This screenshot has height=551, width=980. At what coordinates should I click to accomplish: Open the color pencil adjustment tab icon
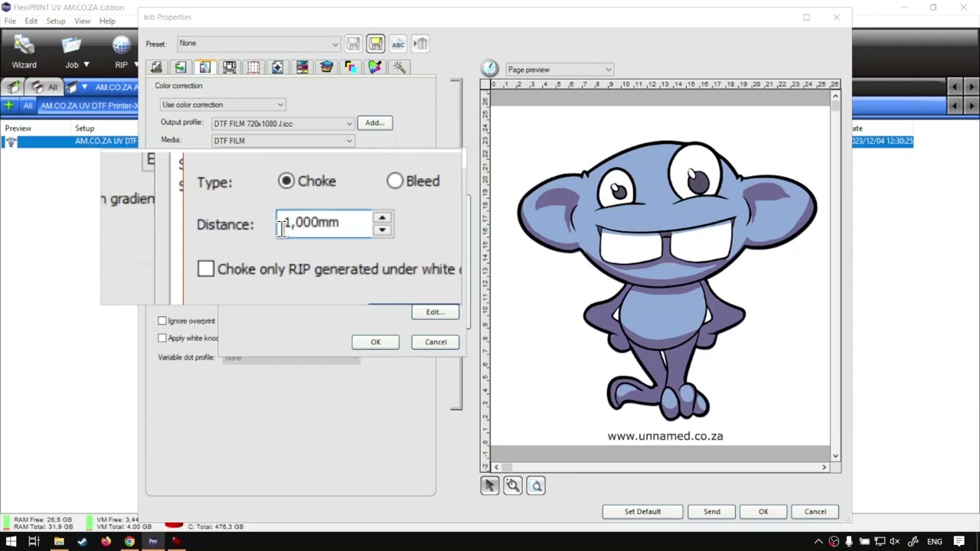(x=375, y=67)
